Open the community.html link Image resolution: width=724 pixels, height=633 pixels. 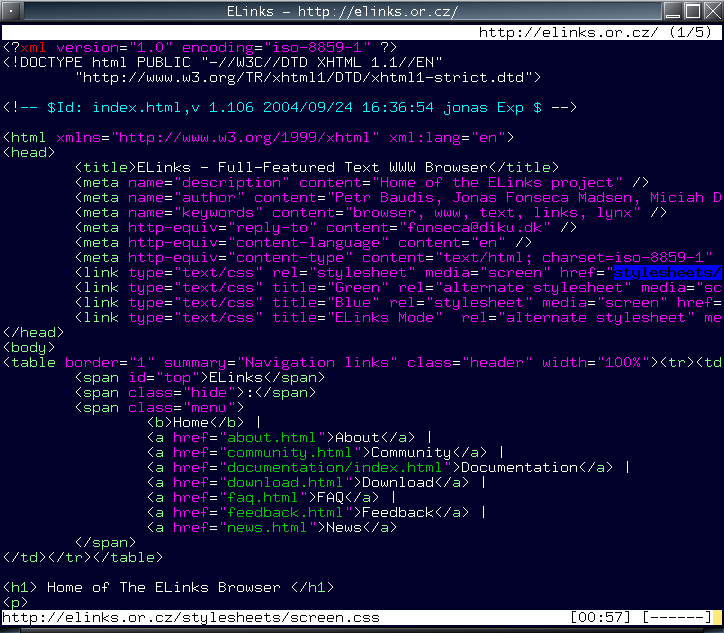(x=290, y=452)
